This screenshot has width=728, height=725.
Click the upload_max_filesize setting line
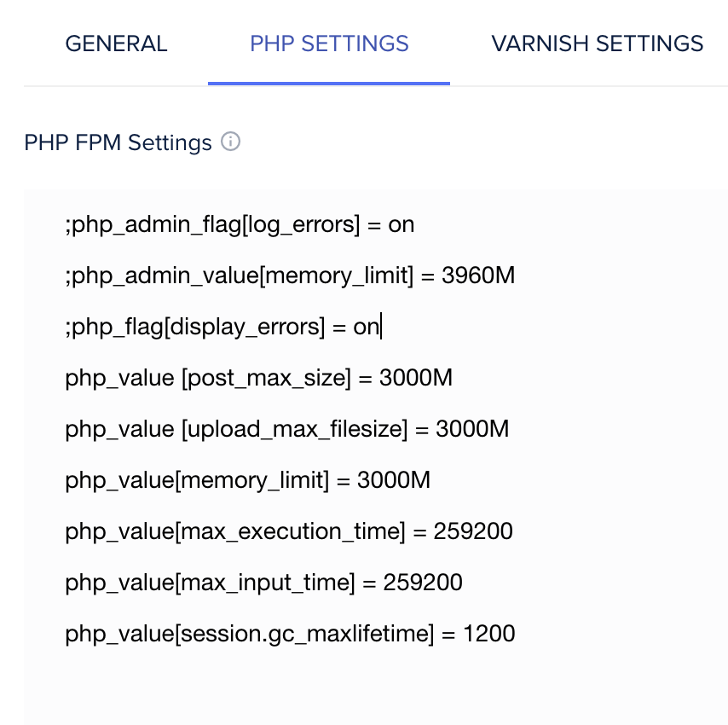[x=286, y=428]
